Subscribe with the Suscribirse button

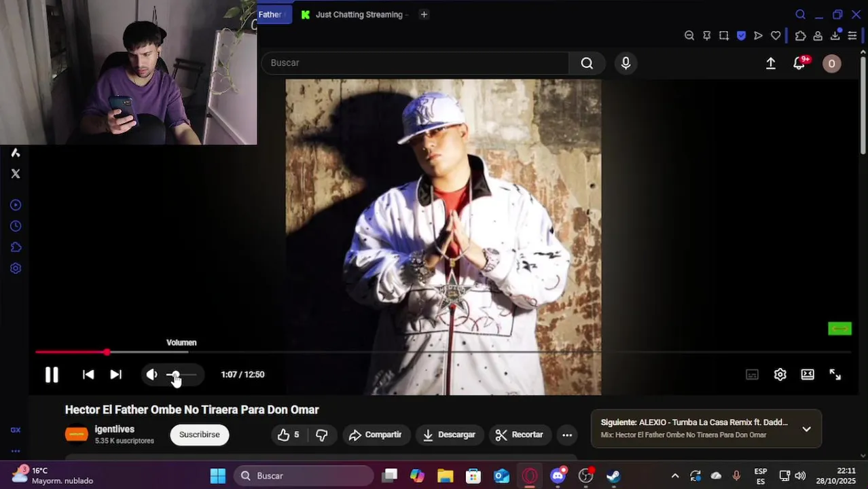pyautogui.click(x=200, y=435)
